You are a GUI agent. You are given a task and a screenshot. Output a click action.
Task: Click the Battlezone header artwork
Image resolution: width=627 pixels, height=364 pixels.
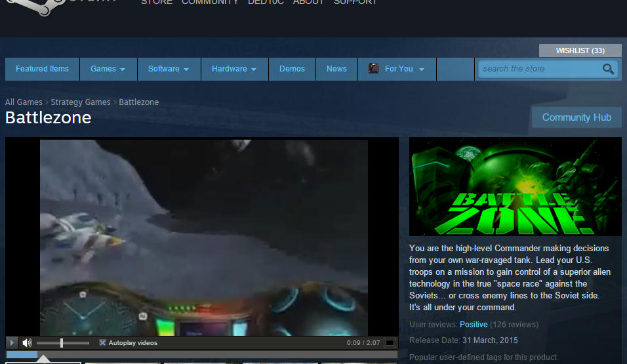click(x=515, y=186)
